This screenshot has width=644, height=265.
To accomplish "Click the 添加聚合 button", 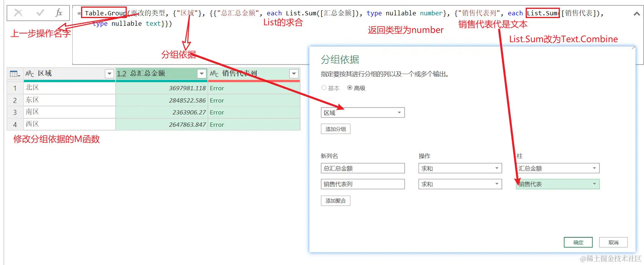I will click(x=335, y=200).
